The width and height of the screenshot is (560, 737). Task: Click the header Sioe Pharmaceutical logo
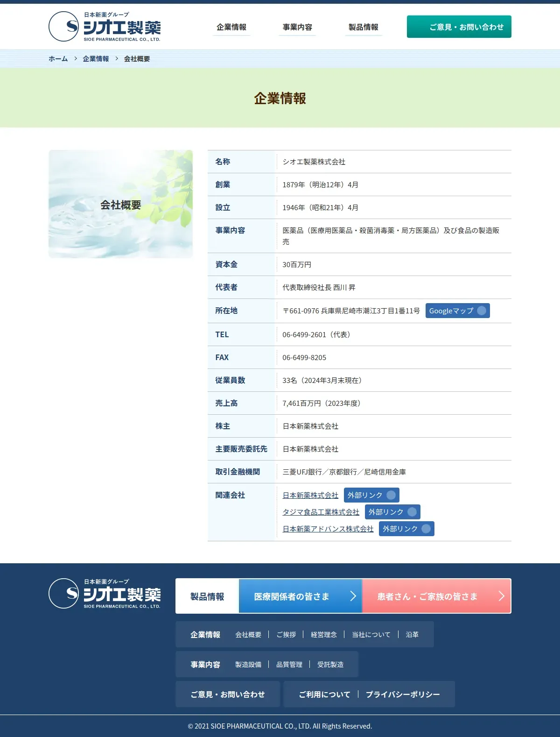105,27
